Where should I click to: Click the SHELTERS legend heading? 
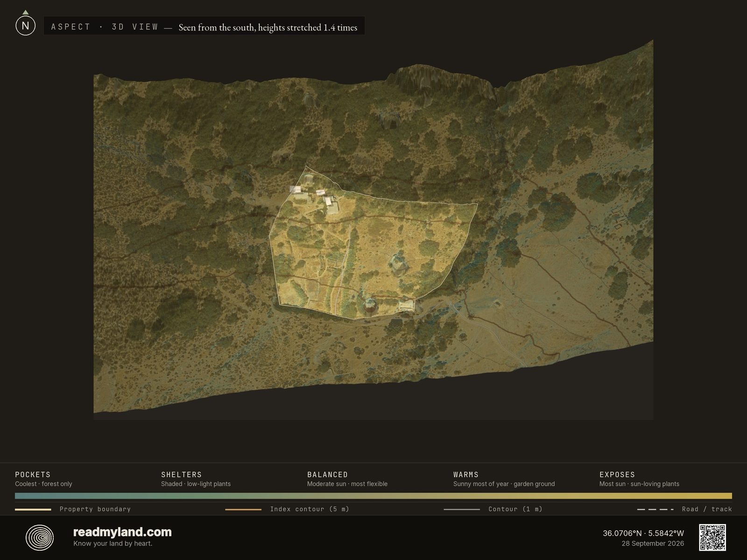point(181,475)
